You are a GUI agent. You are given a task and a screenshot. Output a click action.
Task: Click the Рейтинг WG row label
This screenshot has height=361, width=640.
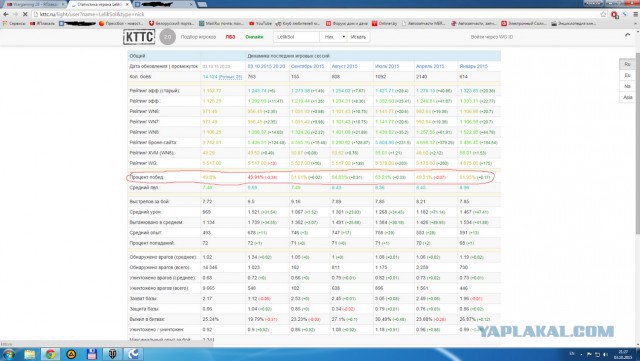[x=143, y=163]
